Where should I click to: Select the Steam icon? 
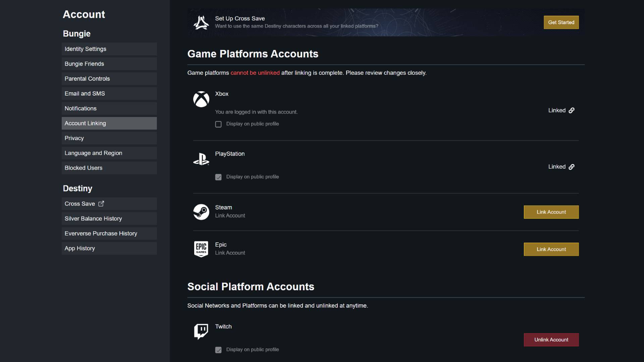tap(201, 212)
